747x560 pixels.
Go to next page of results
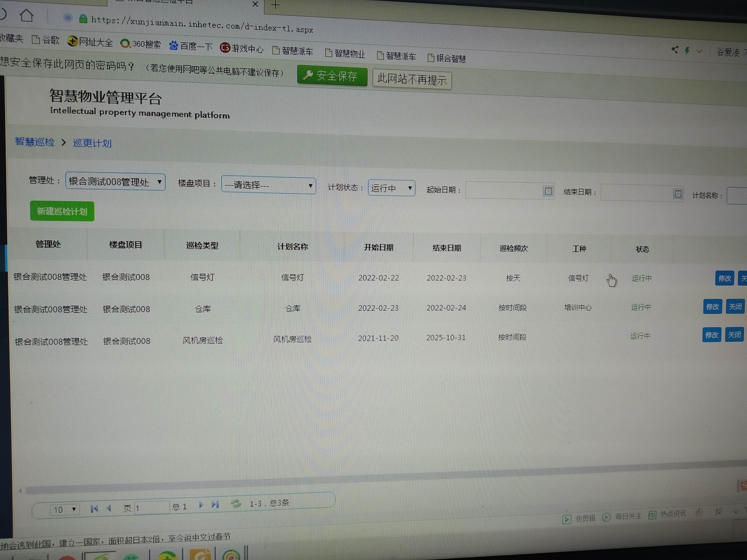click(x=201, y=505)
